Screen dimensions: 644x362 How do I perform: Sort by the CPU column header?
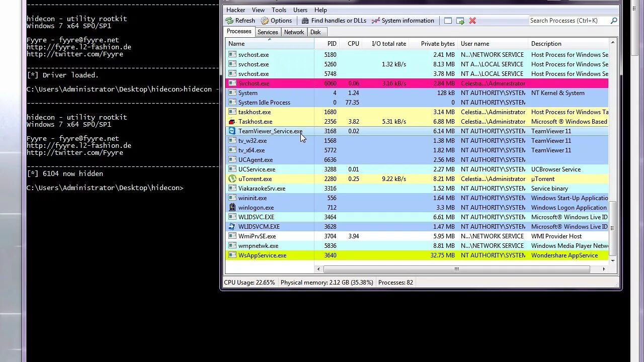(x=351, y=44)
